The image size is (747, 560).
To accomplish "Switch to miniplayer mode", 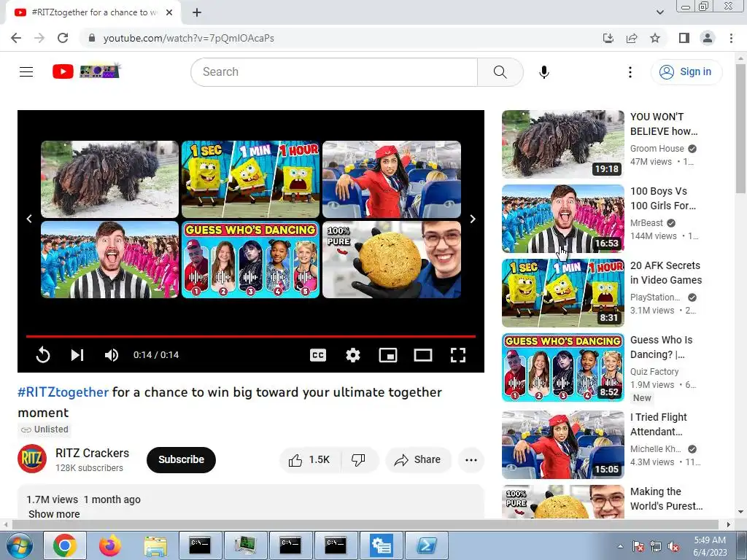I will (388, 355).
